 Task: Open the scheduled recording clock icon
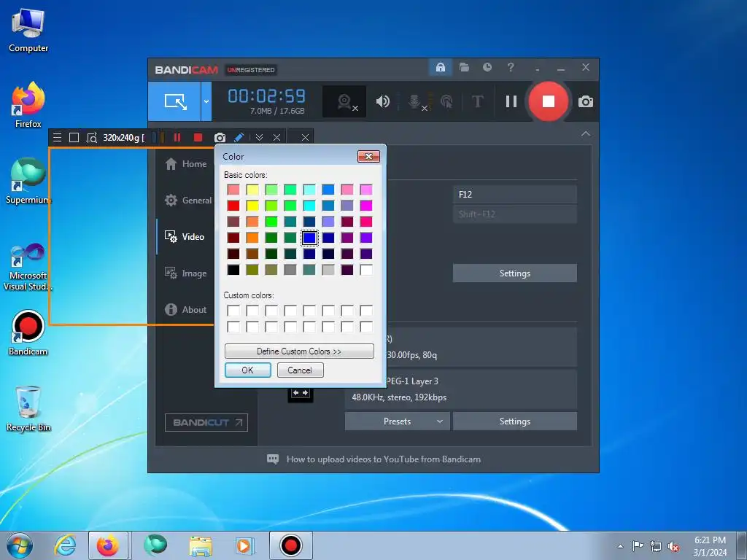pos(487,68)
